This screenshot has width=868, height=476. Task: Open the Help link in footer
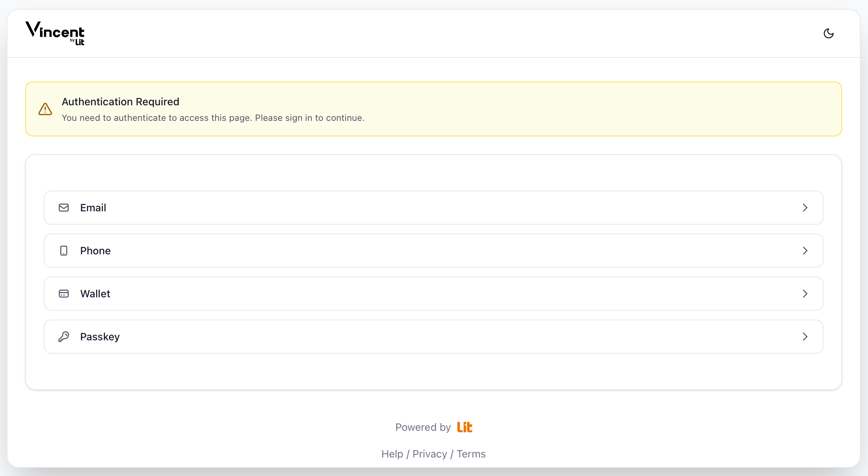pyautogui.click(x=392, y=454)
